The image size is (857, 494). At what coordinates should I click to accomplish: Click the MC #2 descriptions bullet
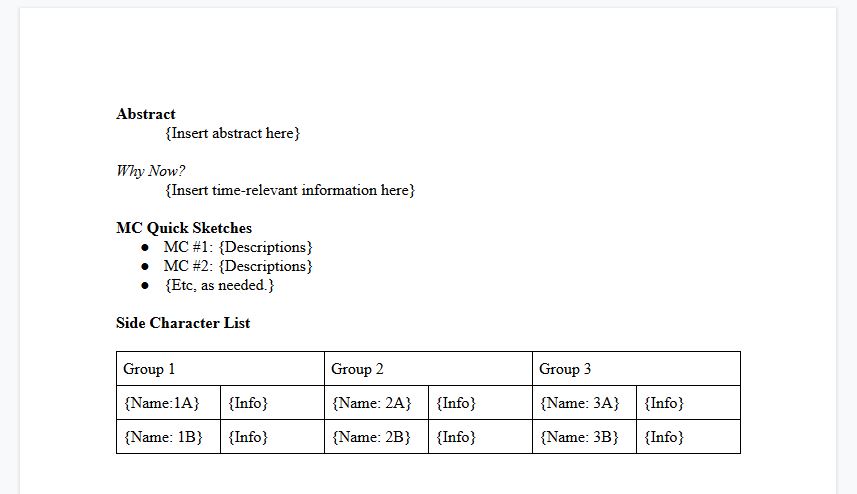click(x=238, y=266)
